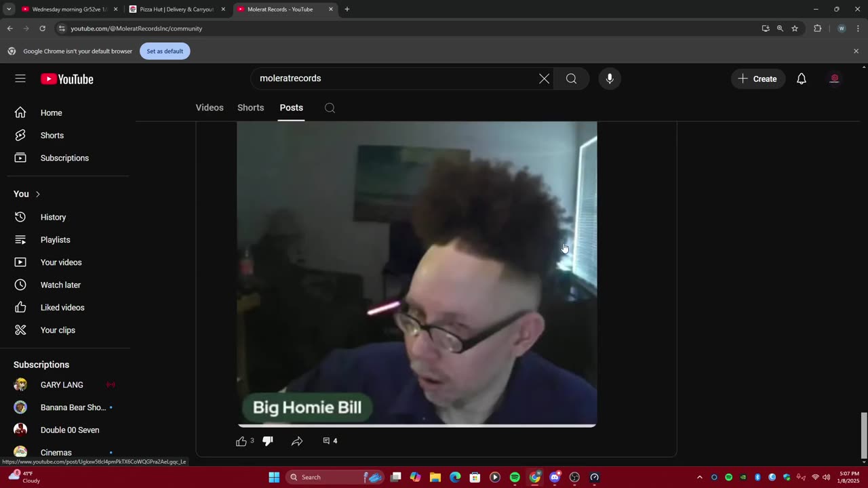Go back with the browser back arrow

pyautogui.click(x=9, y=28)
